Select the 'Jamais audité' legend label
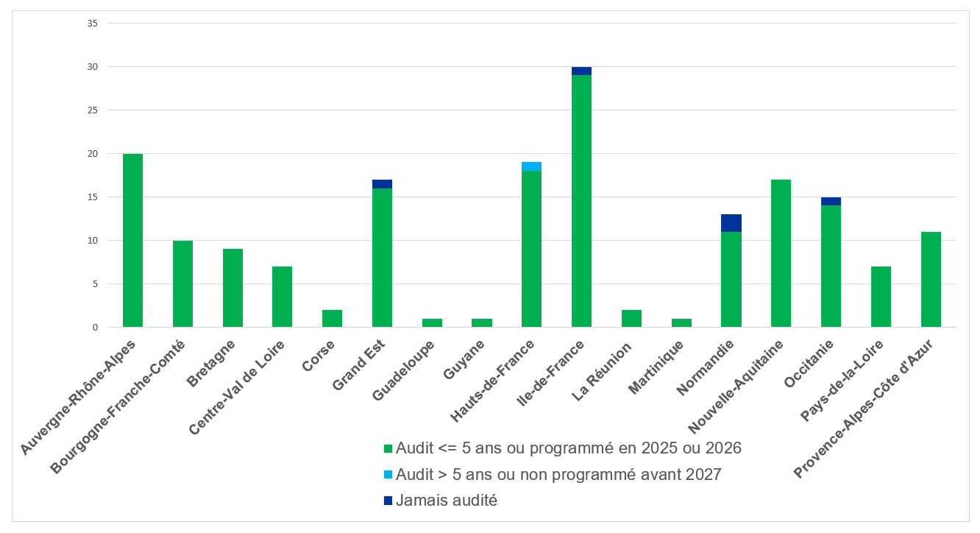 pyautogui.click(x=447, y=501)
